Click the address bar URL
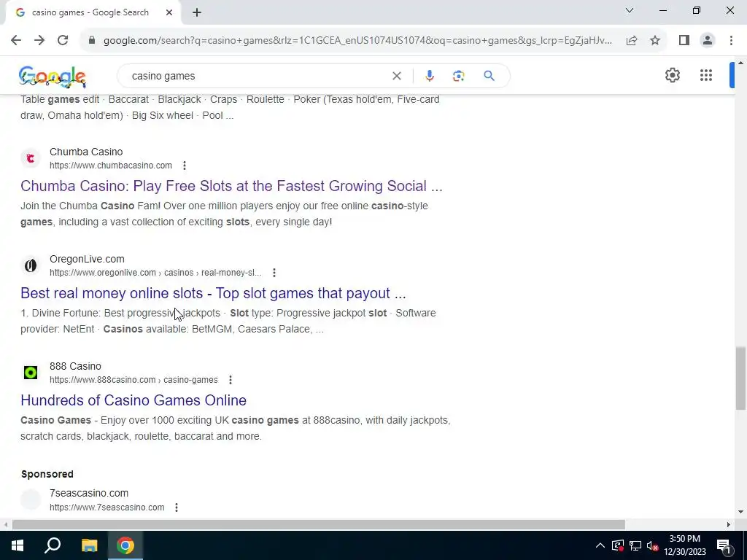The image size is (747, 560). pyautogui.click(x=357, y=41)
